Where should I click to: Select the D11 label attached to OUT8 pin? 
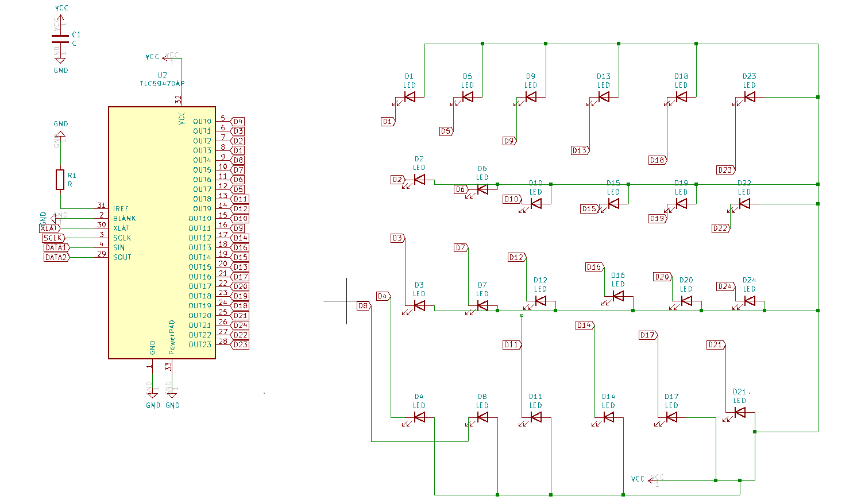pos(240,199)
